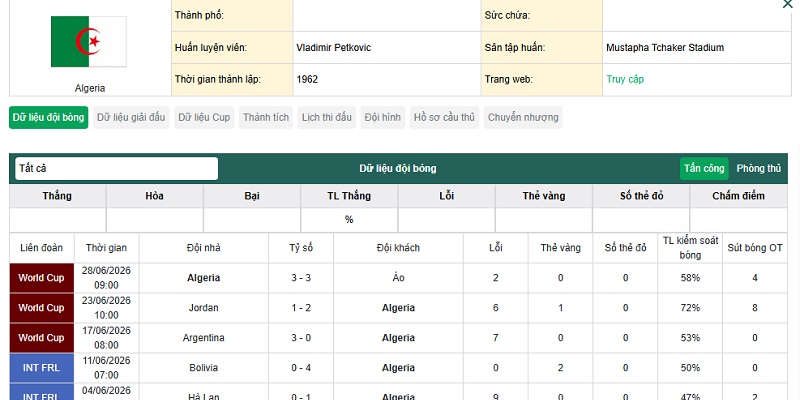This screenshot has height=400, width=800.
Task: Select the Dữ liệu đội bóng tab
Action: 48,117
